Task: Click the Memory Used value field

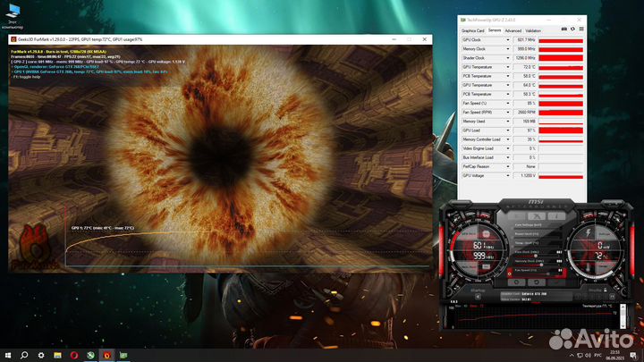Action: (x=524, y=121)
